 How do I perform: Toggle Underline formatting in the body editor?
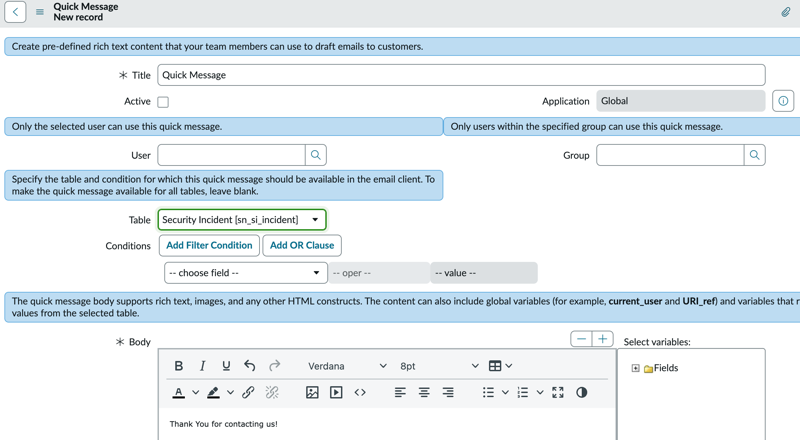(226, 365)
